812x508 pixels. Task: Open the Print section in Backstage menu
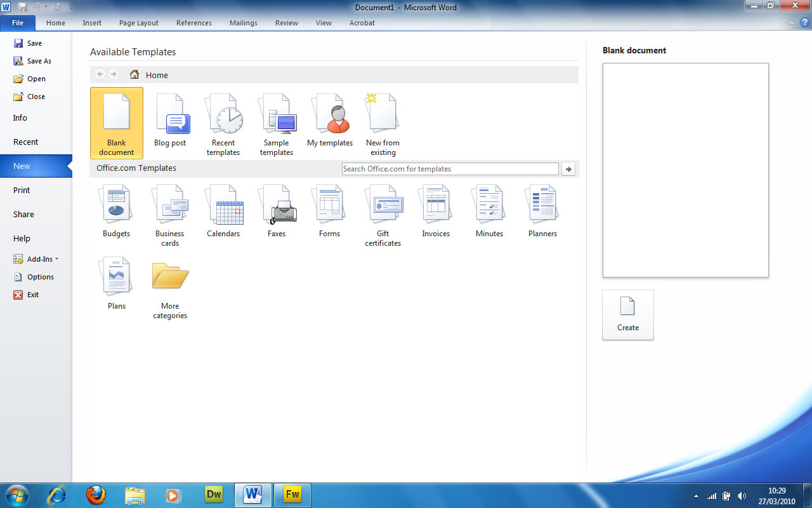(22, 190)
